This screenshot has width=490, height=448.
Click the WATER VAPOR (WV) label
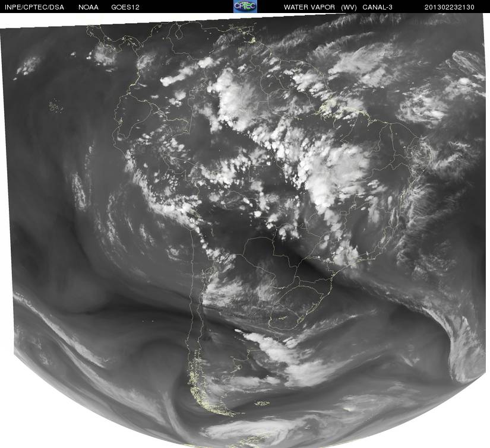pyautogui.click(x=320, y=7)
